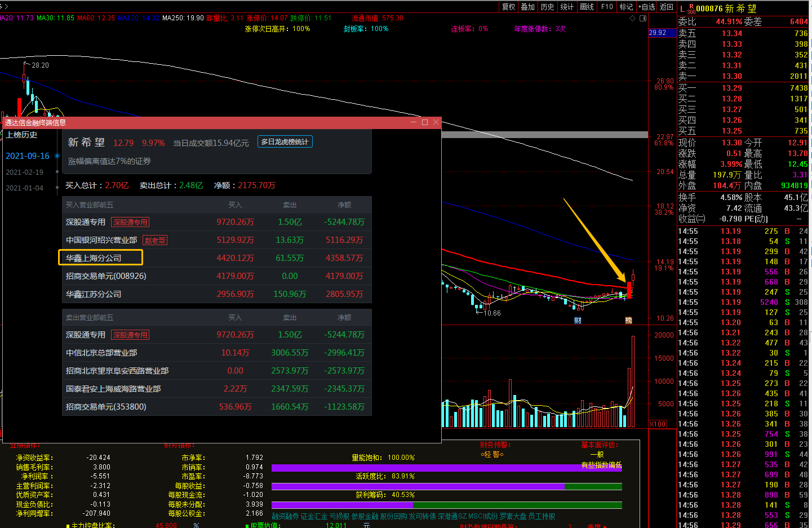Viewport: 812px width, 528px height.
Task: Select the 叠加 overlay toolbar button
Action: [528, 7]
